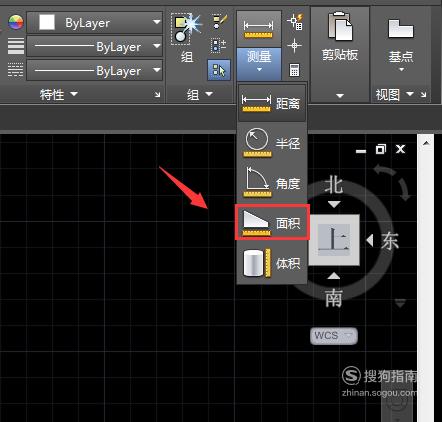Toggle the group selection on/off button
This screenshot has width=442, height=422.
pyautogui.click(x=219, y=70)
